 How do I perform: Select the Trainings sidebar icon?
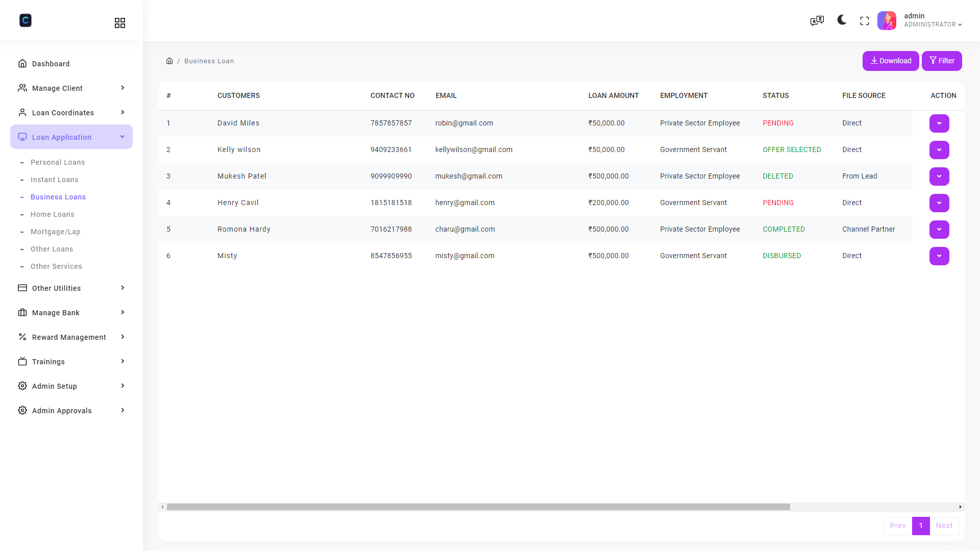[22, 361]
